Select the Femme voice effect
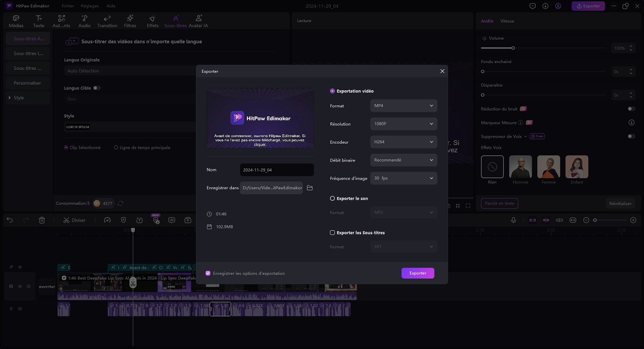 click(x=549, y=167)
